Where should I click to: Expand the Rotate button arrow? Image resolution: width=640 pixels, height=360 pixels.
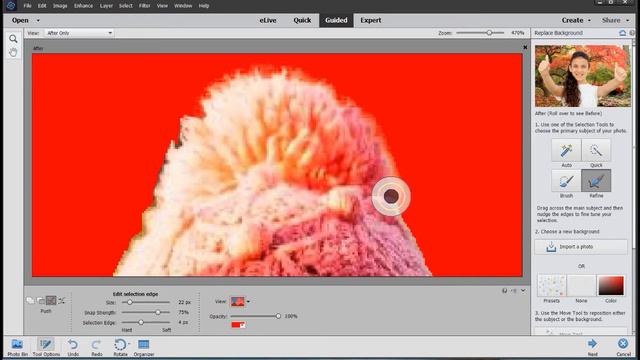pos(129,344)
